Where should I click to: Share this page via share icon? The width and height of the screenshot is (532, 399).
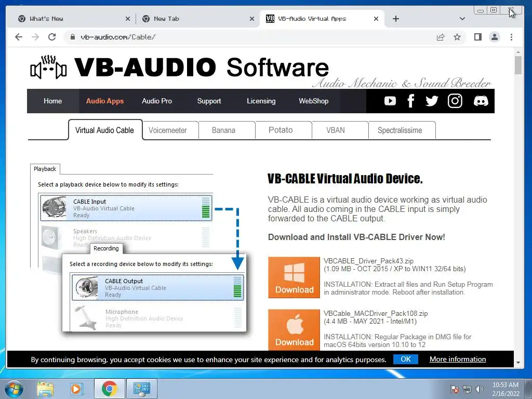pos(441,37)
